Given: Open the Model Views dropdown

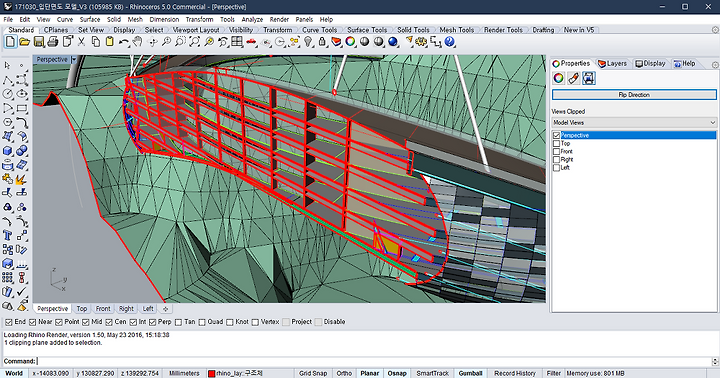Looking at the screenshot, I should pos(634,123).
